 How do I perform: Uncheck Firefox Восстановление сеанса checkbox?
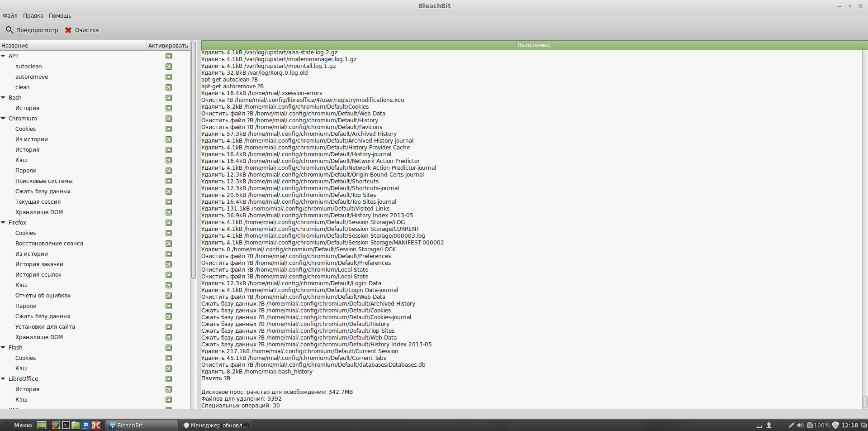point(169,244)
